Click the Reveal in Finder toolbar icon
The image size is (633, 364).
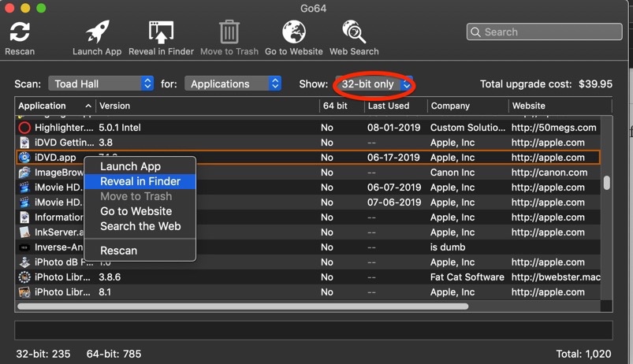161,32
